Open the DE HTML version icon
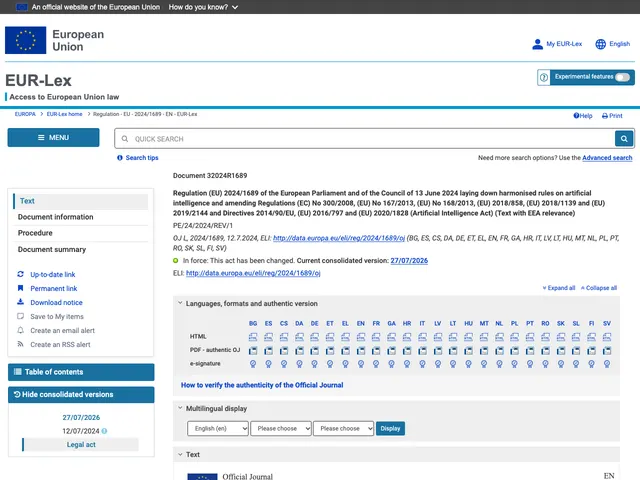The width and height of the screenshot is (640, 480). [314, 337]
